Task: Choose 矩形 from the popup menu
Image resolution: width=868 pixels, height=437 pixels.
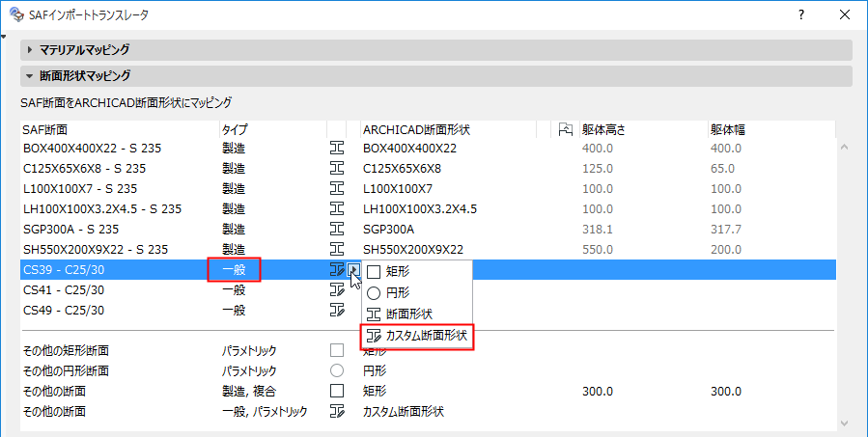Action: pyautogui.click(x=417, y=272)
